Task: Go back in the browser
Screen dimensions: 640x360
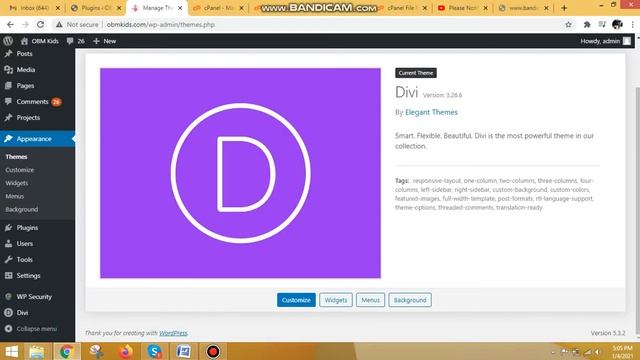Action: (x=10, y=24)
